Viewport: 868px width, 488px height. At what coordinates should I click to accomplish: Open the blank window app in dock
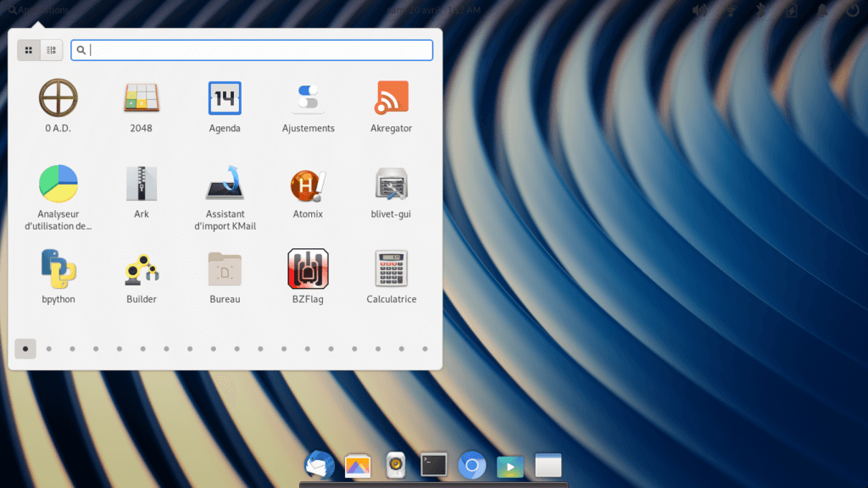pos(548,465)
